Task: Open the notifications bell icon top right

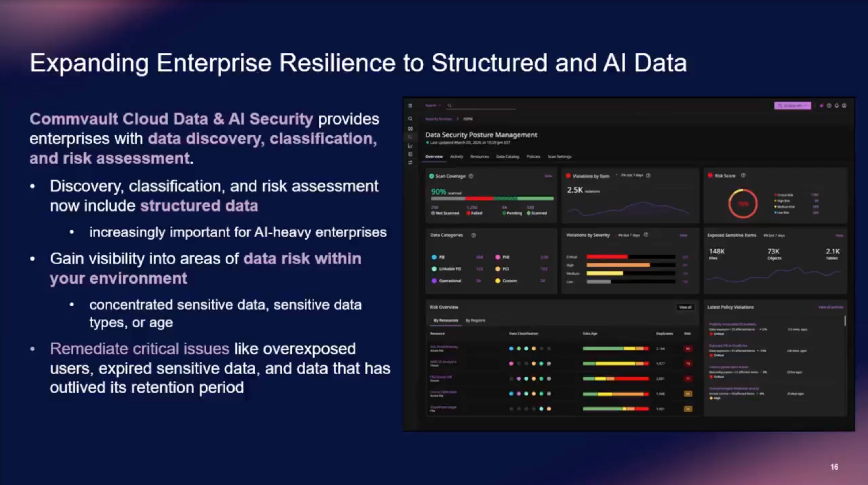Action: pos(837,105)
